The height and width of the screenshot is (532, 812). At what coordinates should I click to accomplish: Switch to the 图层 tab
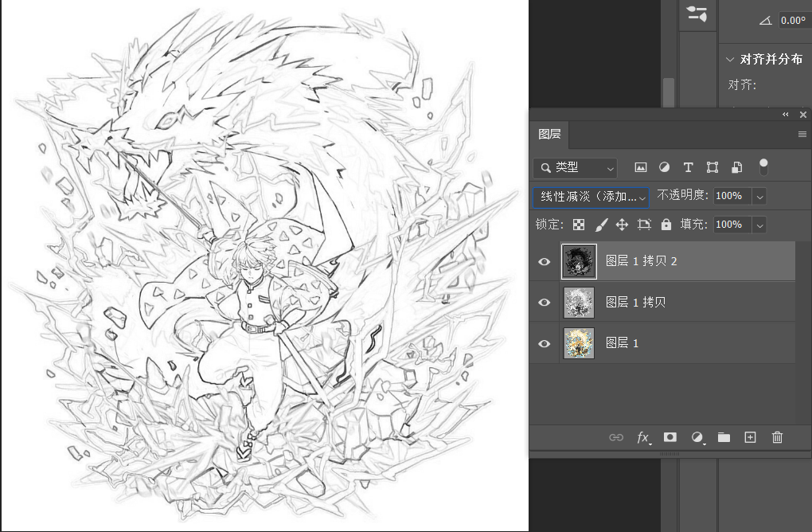[549, 134]
